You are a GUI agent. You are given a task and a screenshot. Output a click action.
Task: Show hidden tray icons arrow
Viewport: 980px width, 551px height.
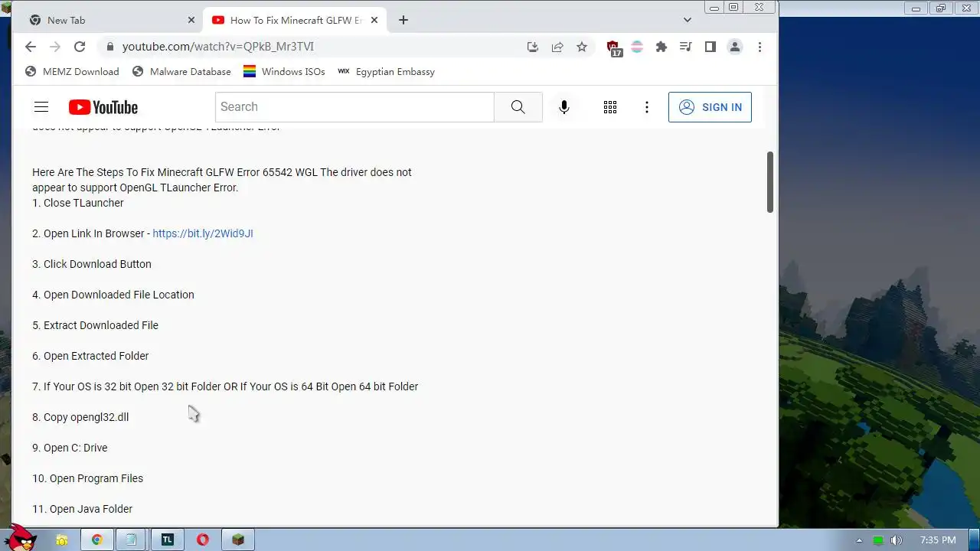click(859, 540)
